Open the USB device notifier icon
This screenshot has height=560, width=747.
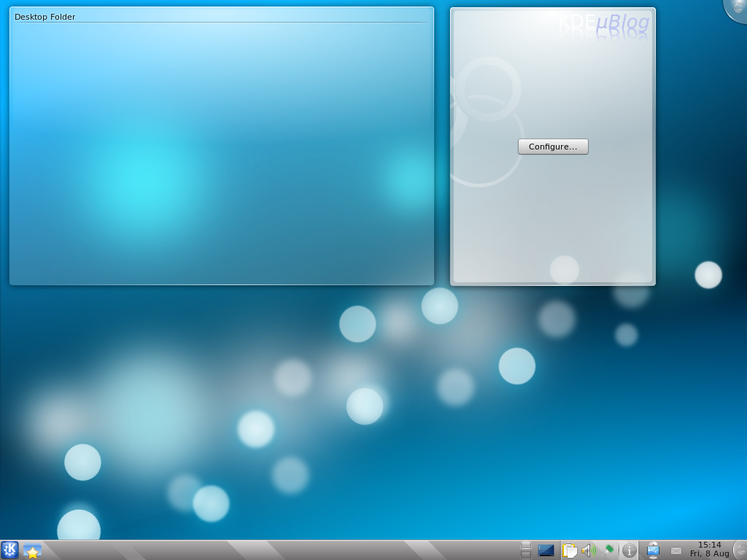click(x=653, y=551)
